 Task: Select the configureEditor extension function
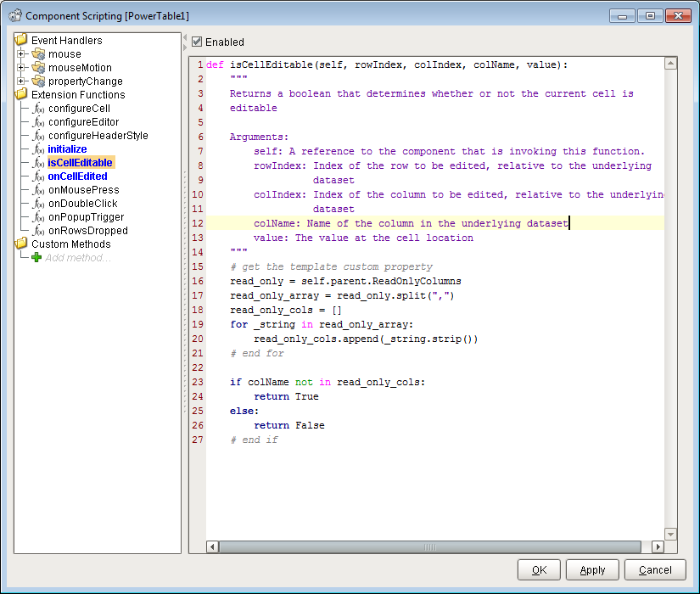click(x=83, y=122)
